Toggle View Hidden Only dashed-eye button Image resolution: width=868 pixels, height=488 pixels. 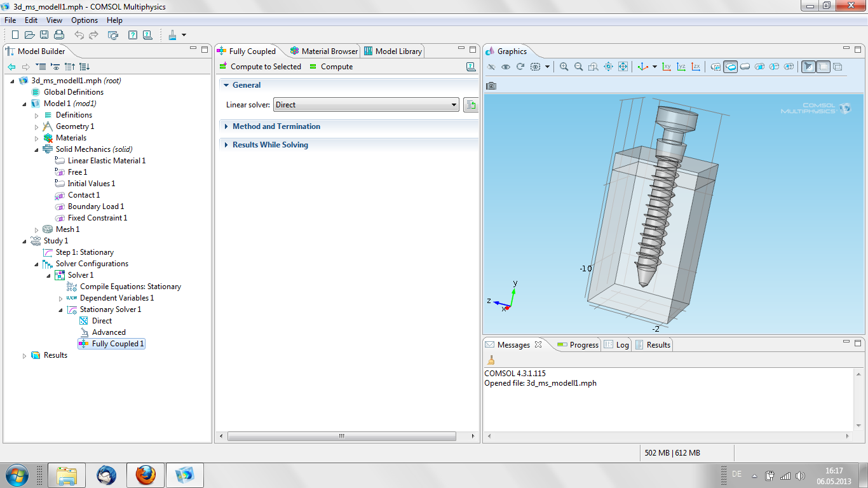pyautogui.click(x=535, y=67)
